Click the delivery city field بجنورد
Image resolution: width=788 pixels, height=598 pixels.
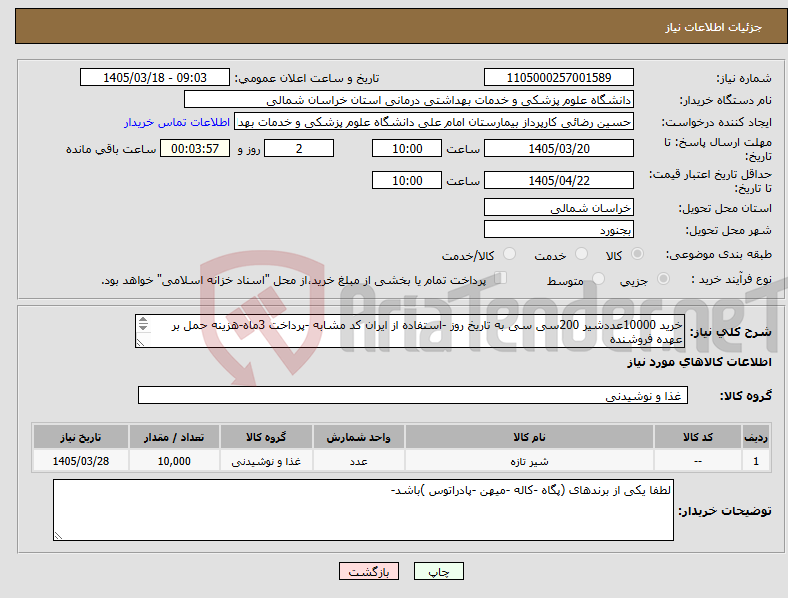(x=559, y=230)
